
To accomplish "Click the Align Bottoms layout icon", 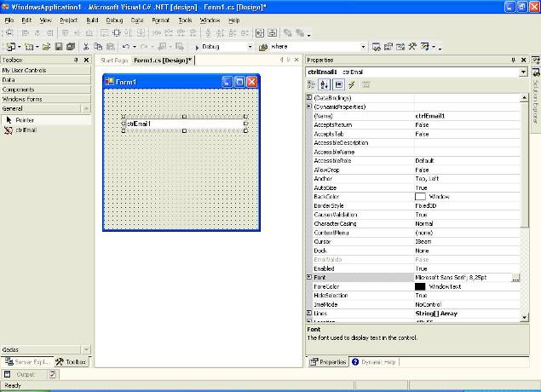I will coord(89,33).
